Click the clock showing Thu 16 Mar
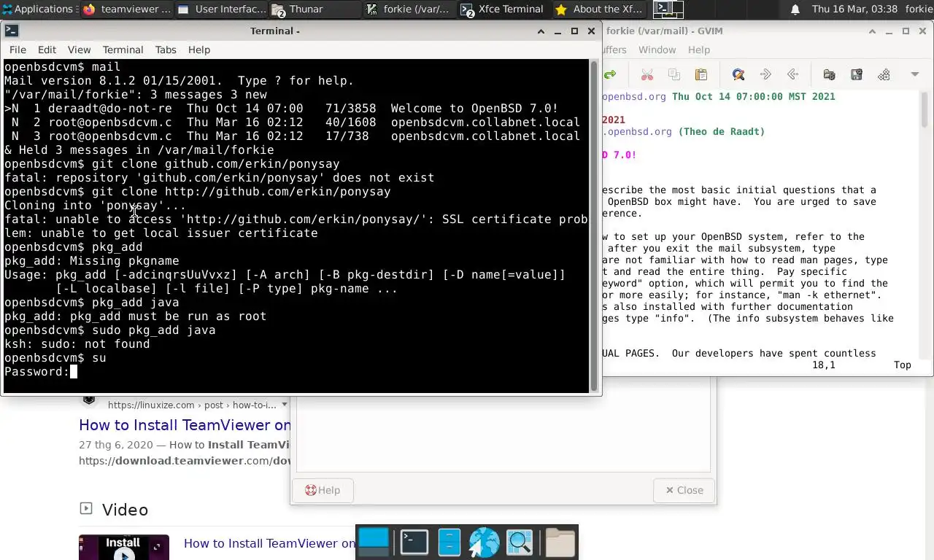Screen dimensions: 934x560 coord(854,9)
